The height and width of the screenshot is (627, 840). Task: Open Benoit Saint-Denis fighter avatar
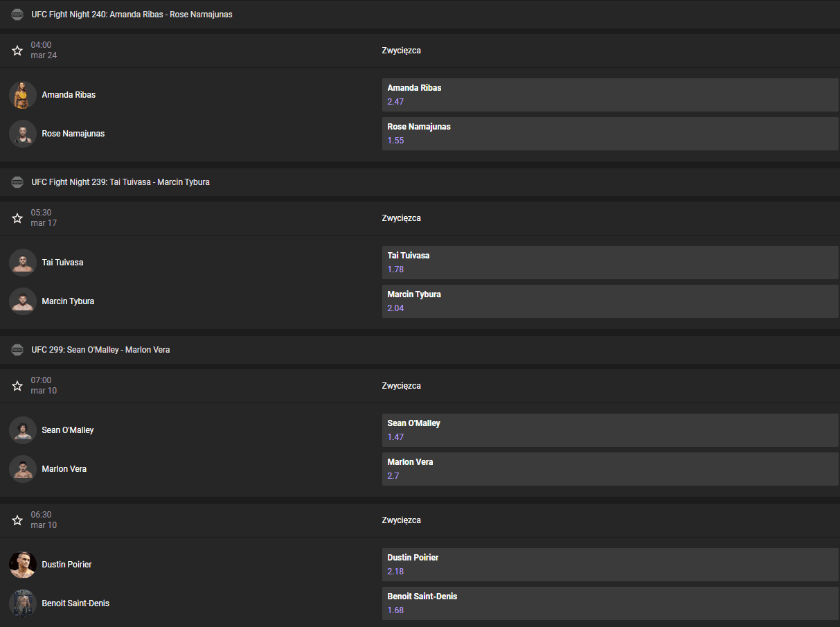tap(23, 603)
